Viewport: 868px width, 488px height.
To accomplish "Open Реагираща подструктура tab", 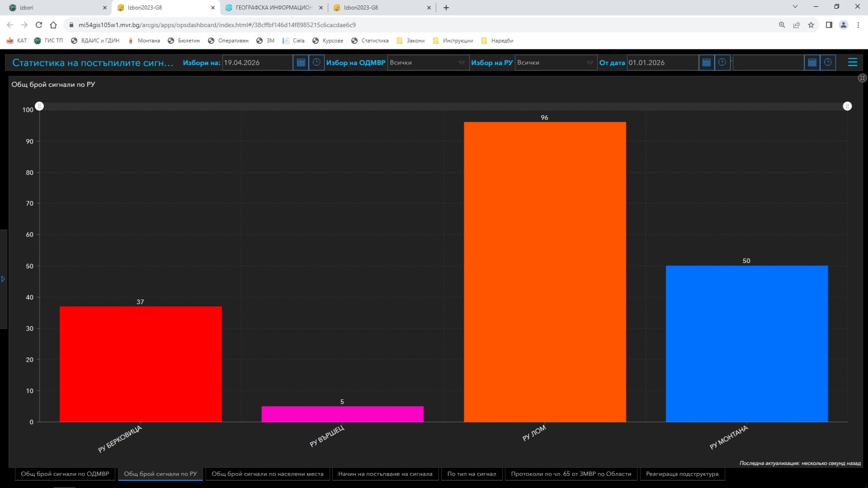I will click(682, 474).
